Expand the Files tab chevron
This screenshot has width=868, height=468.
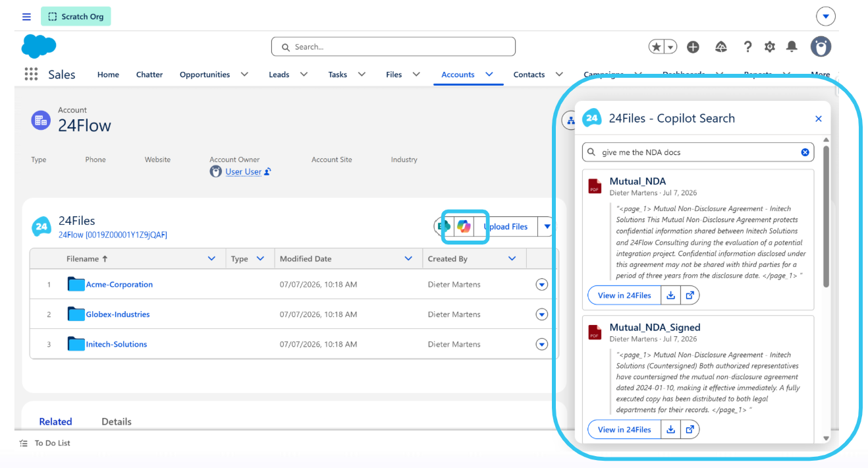click(x=416, y=74)
